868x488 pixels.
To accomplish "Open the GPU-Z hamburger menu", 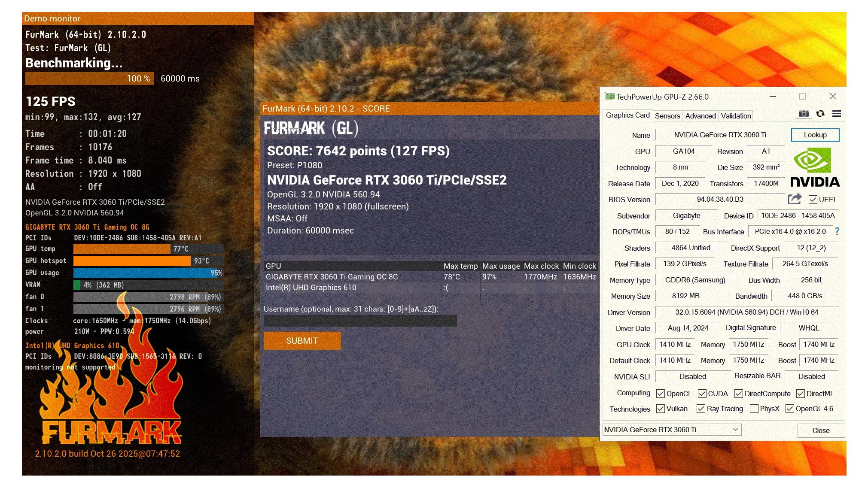I will pos(836,114).
